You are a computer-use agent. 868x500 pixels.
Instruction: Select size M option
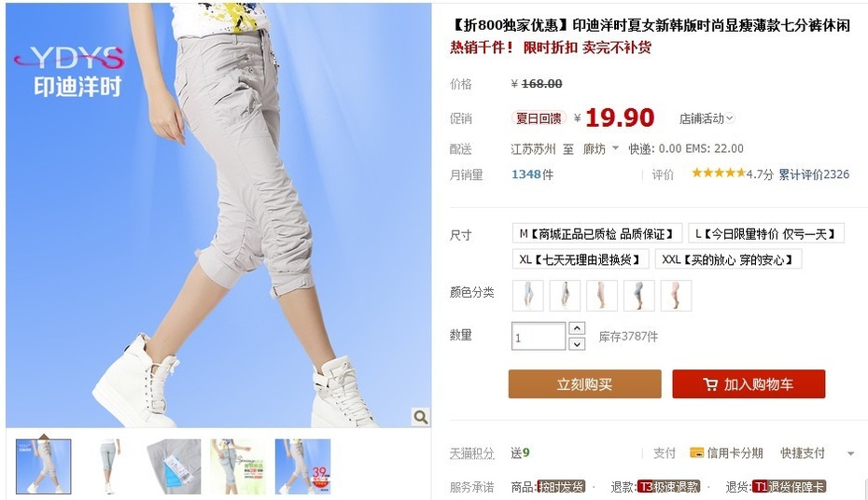click(596, 233)
